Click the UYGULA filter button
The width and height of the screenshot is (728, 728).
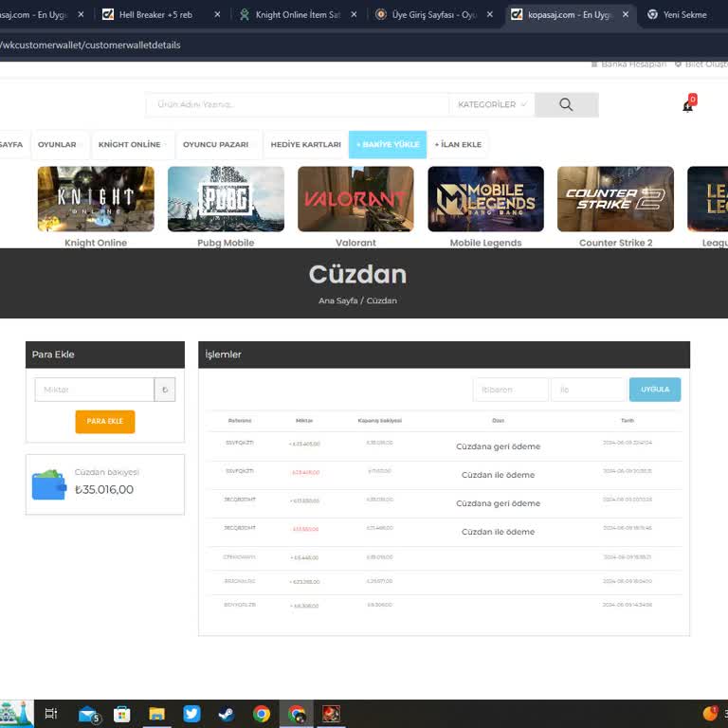tap(655, 390)
